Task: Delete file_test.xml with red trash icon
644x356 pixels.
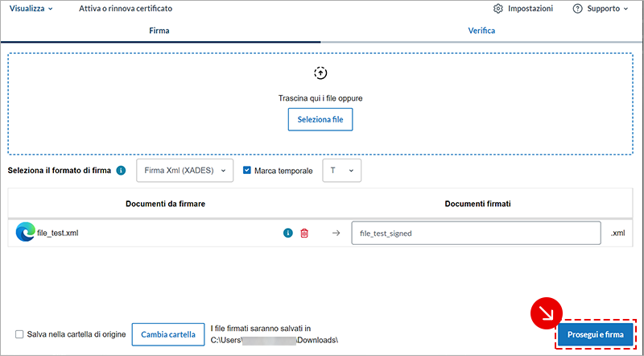Action: pos(304,234)
